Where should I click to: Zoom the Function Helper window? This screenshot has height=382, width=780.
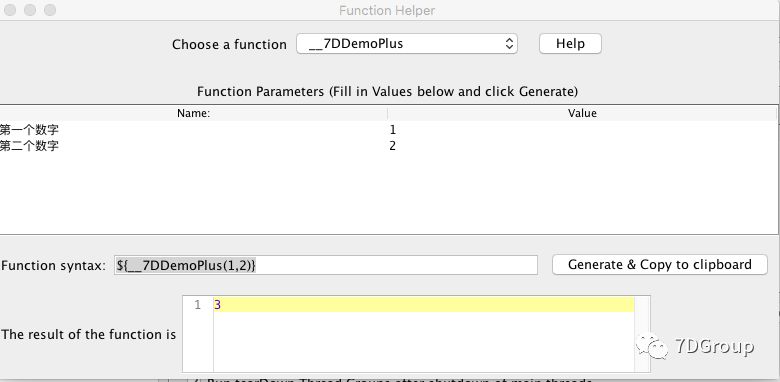point(50,10)
